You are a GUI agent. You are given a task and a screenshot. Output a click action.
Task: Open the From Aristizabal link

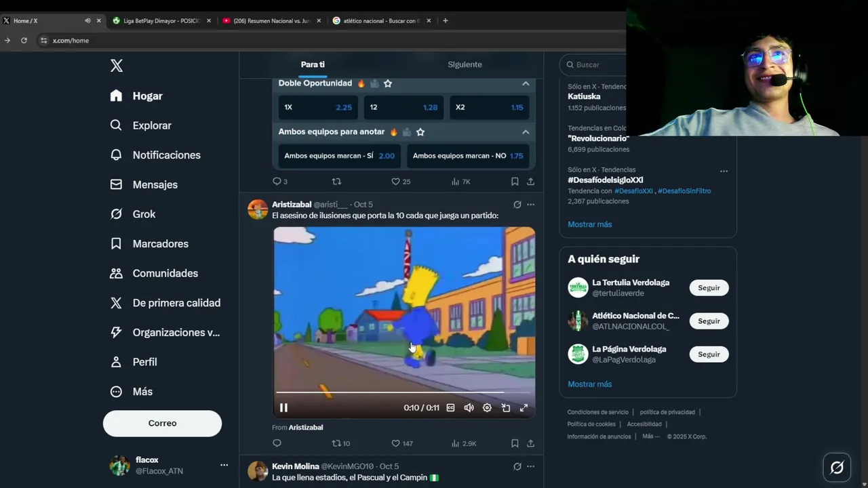click(x=298, y=428)
